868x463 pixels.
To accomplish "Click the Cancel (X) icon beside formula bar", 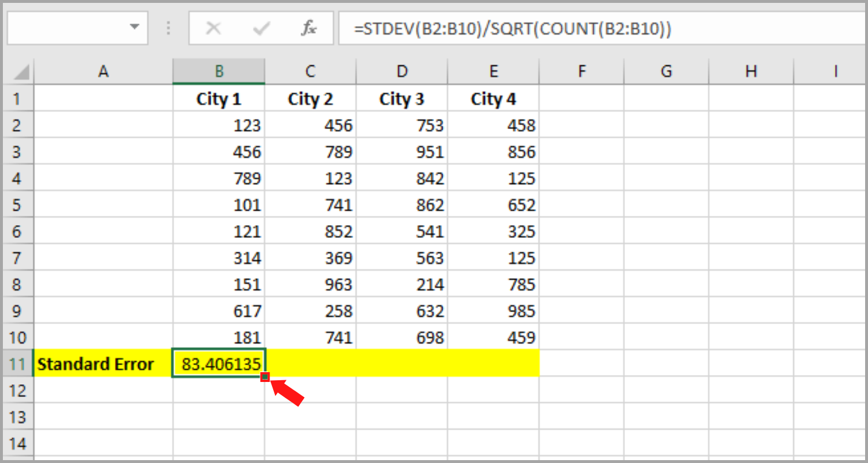I will point(213,28).
